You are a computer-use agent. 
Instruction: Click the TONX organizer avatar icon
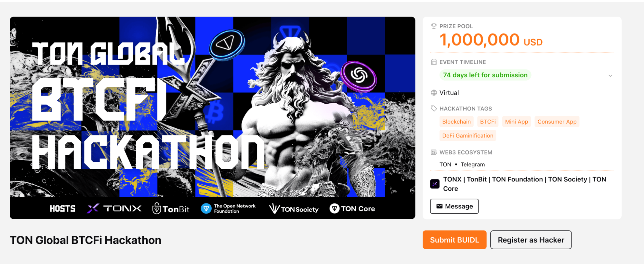(435, 184)
